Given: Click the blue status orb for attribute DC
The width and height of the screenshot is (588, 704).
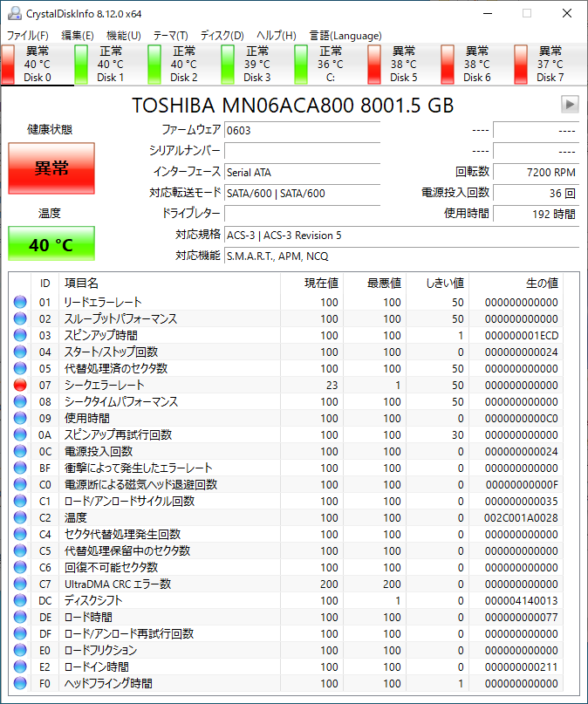Looking at the screenshot, I should 20,600.
